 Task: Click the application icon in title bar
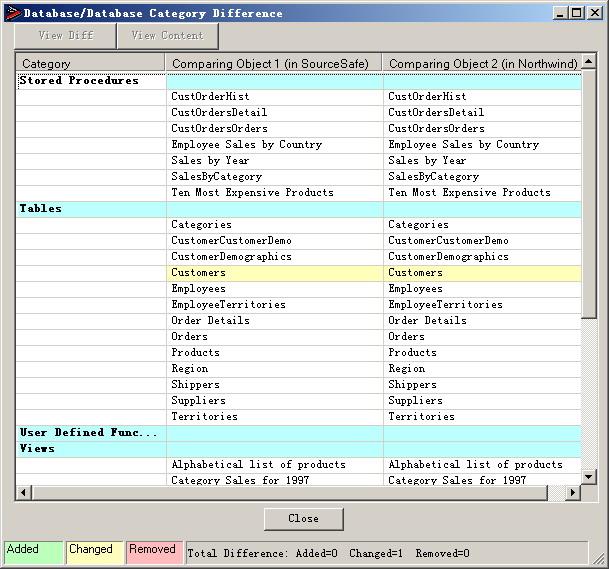pos(12,13)
